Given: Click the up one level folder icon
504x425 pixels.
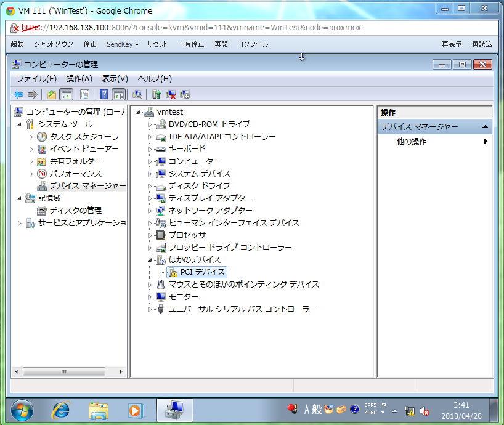Looking at the screenshot, I should 52,94.
